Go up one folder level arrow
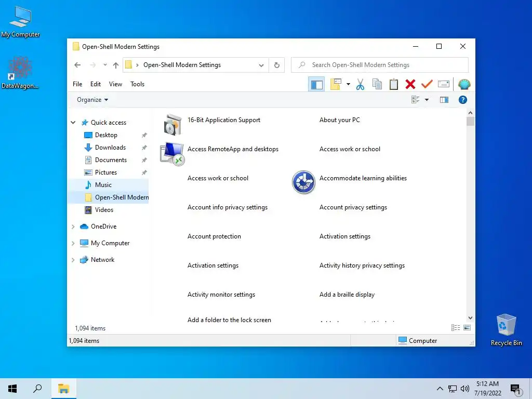The image size is (532, 399). pyautogui.click(x=116, y=65)
